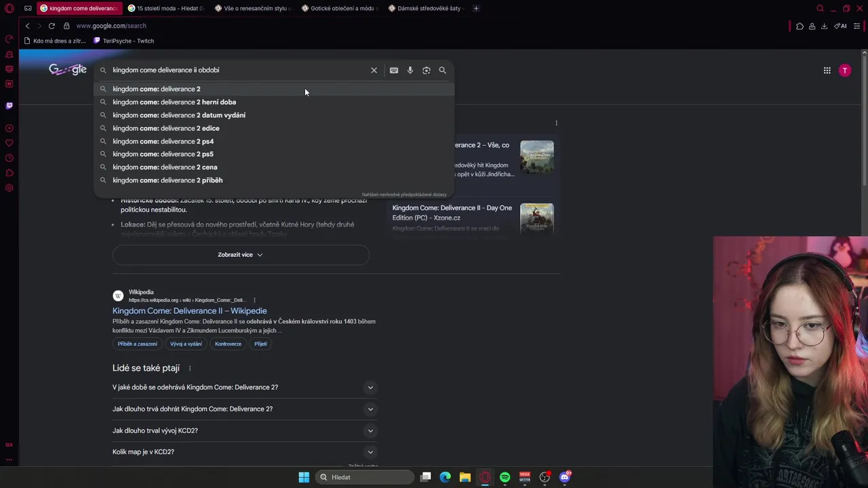The height and width of the screenshot is (488, 868).
Task: Open three-dot menu above the side results
Action: pyautogui.click(x=556, y=123)
